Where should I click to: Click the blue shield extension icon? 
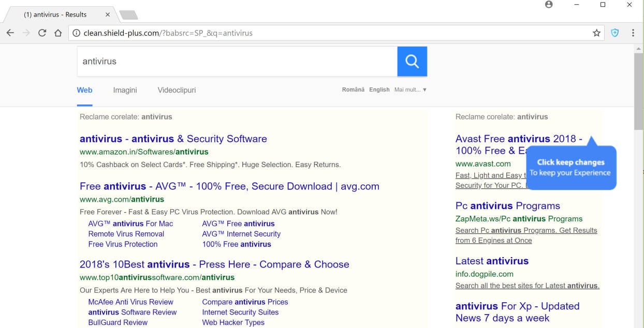[614, 33]
